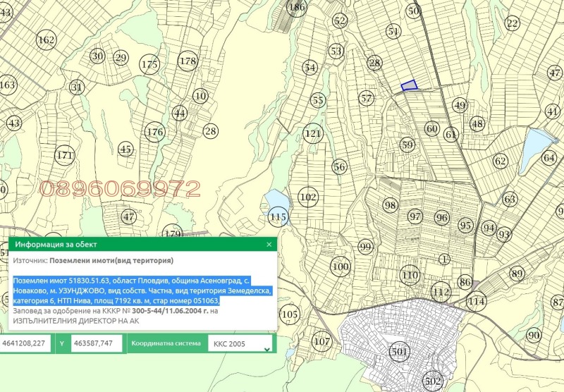Click map section label 162
This screenshot has width=564, height=392.
coord(47,39)
